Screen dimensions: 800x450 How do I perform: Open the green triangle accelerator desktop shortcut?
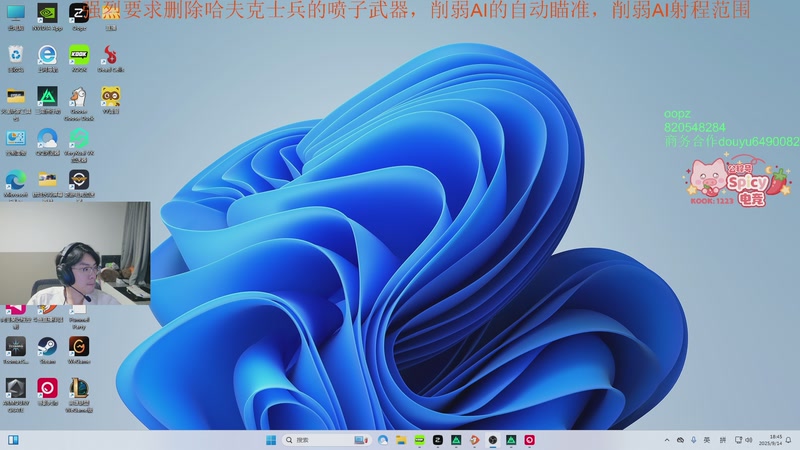[x=47, y=99]
